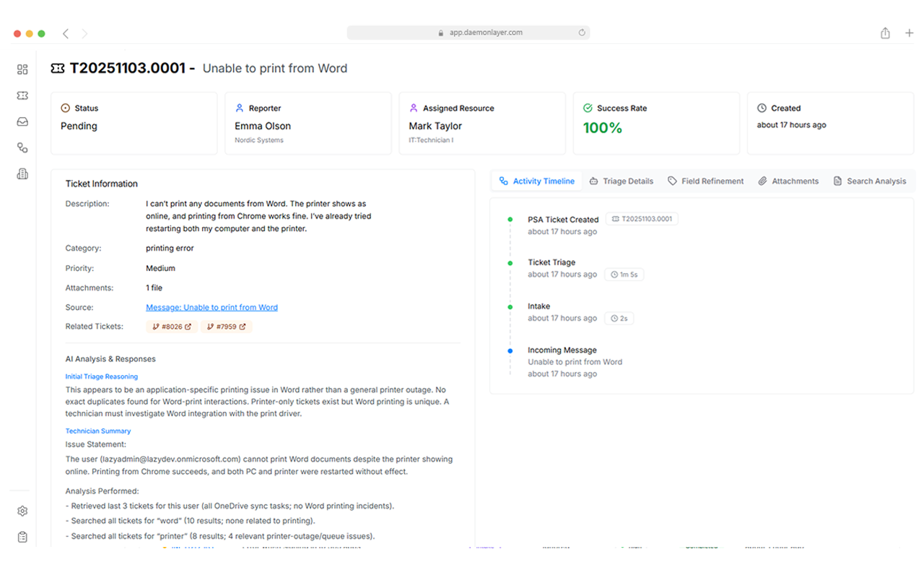Go back with the browser arrow
924x578 pixels.
pyautogui.click(x=66, y=33)
